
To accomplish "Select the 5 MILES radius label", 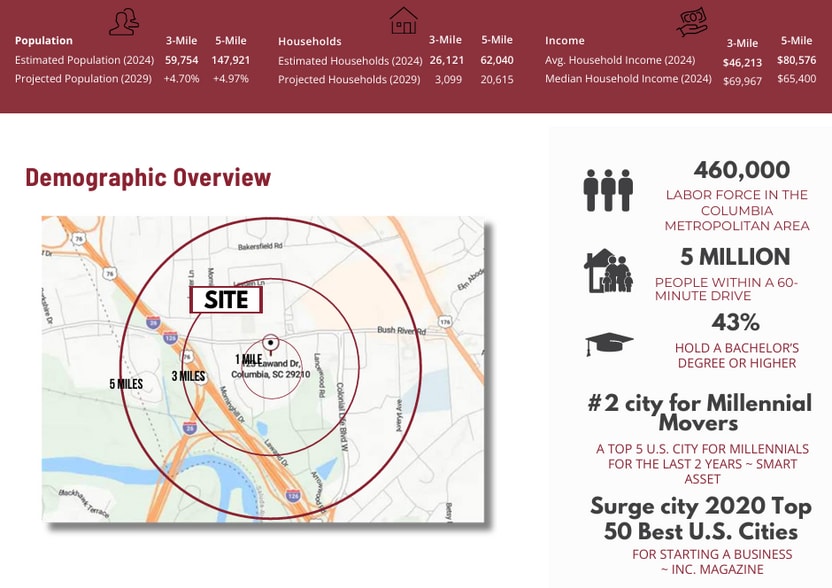I will coord(126,384).
